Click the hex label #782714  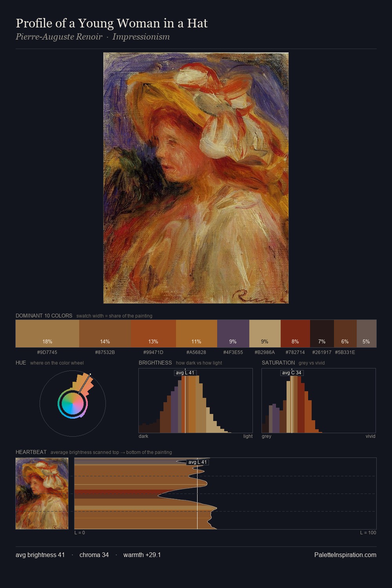coord(295,352)
